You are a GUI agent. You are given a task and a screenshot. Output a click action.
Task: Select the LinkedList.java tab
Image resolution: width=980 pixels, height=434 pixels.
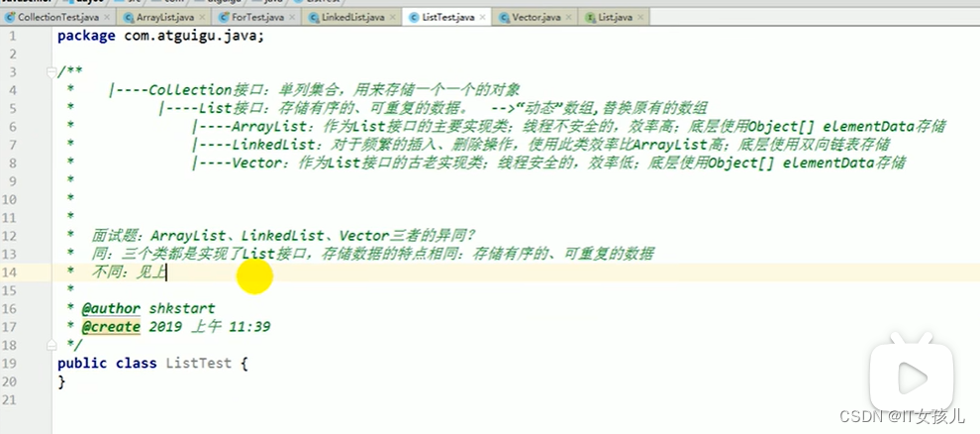(x=353, y=18)
